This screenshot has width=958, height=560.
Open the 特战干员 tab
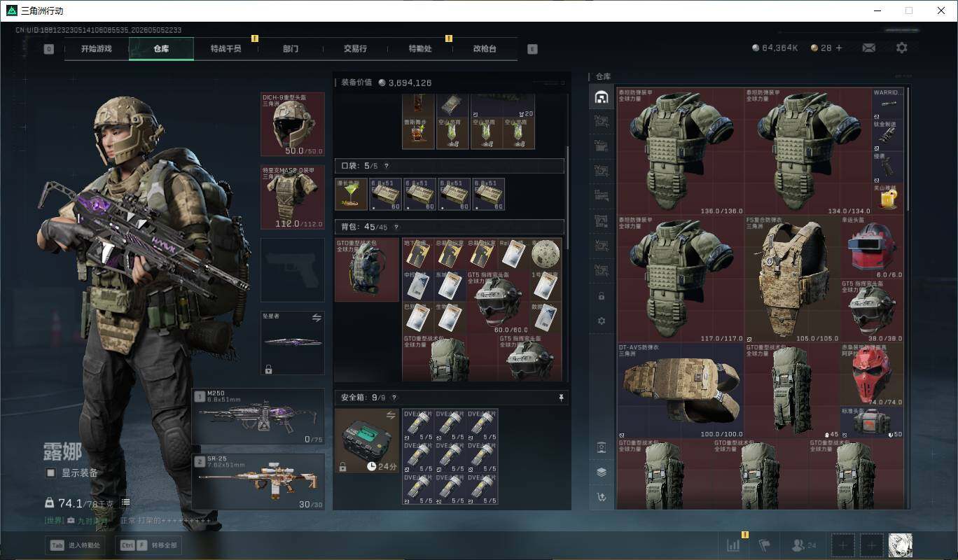(225, 49)
